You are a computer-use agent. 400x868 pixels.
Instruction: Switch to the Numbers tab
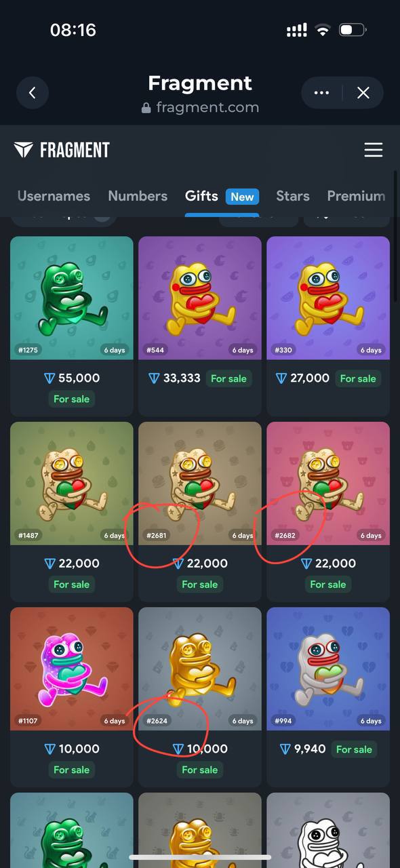tap(138, 196)
